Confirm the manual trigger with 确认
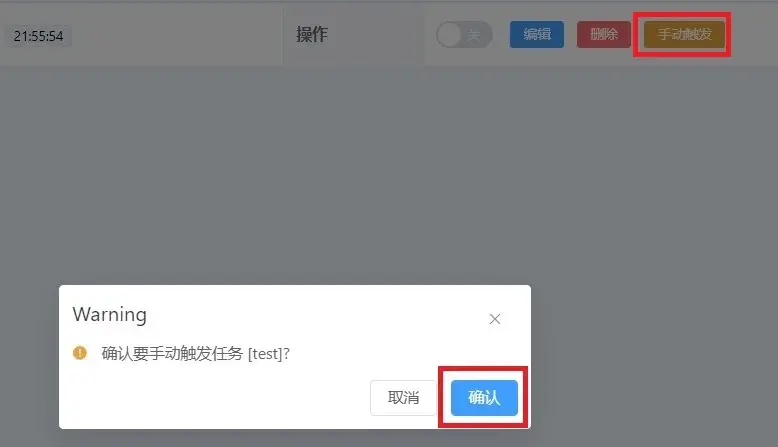778x447 pixels. tap(484, 397)
